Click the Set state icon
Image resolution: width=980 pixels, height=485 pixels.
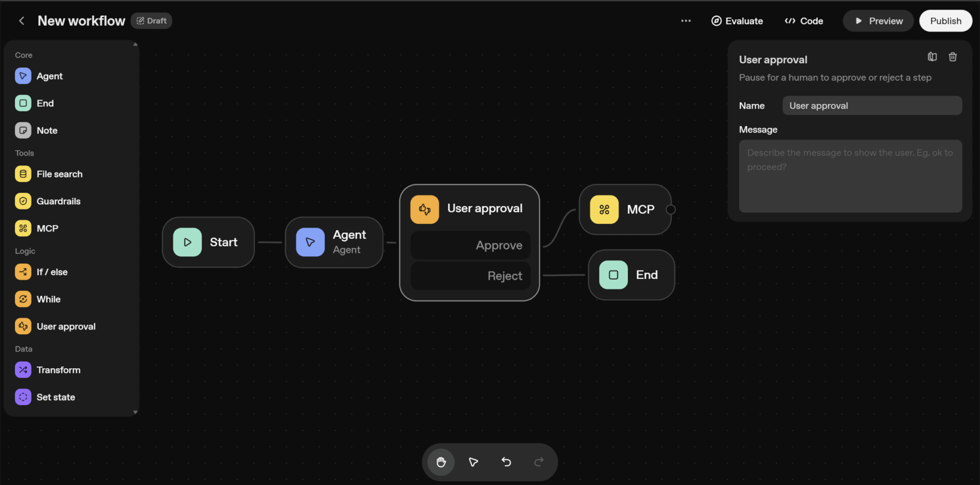[23, 397]
